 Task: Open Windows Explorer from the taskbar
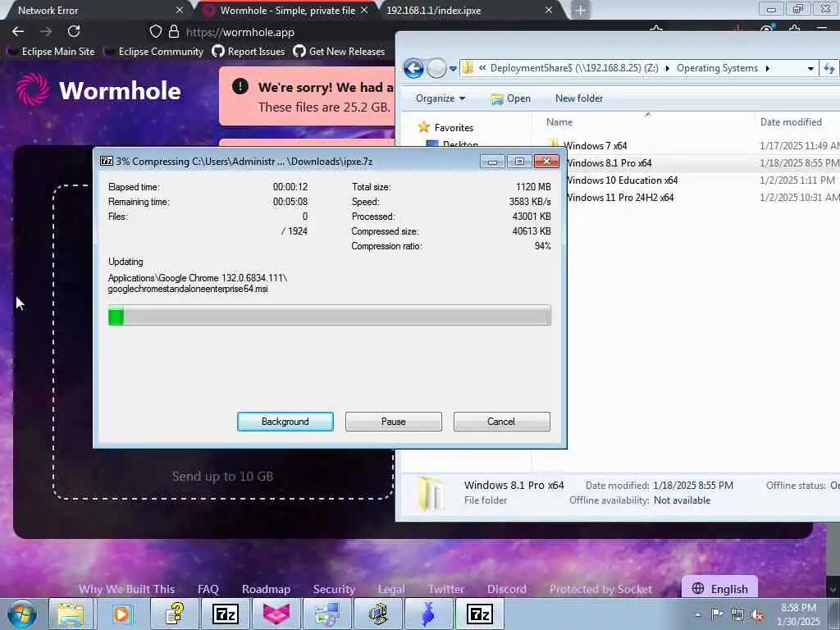[x=71, y=614]
